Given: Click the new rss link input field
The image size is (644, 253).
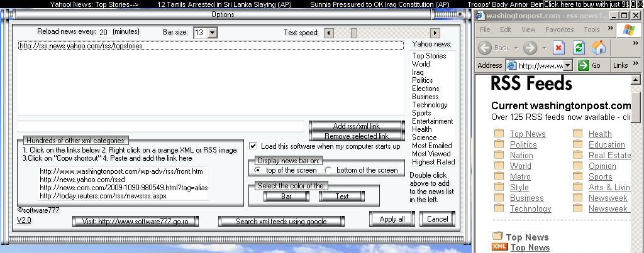Looking at the screenshot, I should [160, 126].
